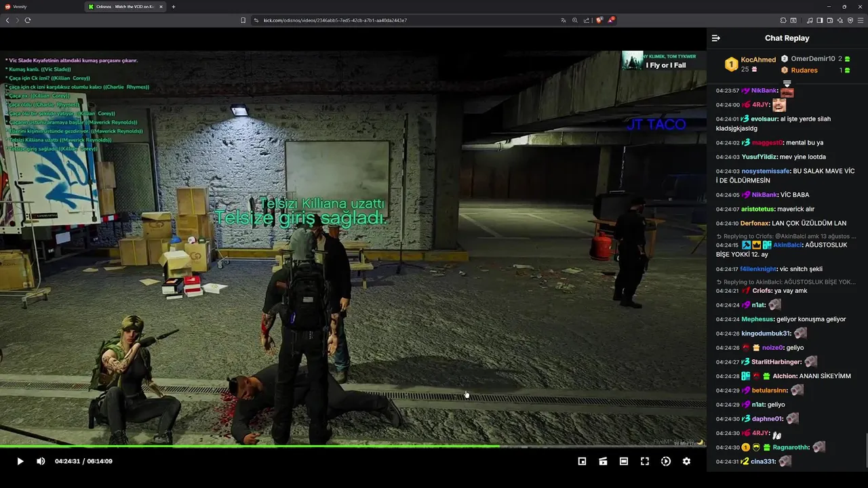868x488 pixels.
Task: Click username Ragnarothh in chat
Action: pos(791,447)
